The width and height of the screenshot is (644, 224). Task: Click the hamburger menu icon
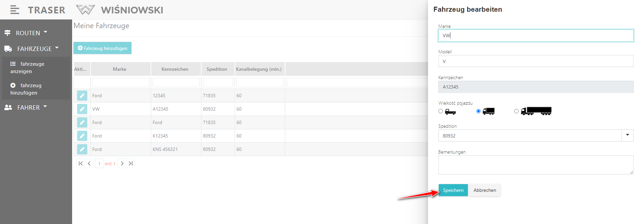point(14,10)
